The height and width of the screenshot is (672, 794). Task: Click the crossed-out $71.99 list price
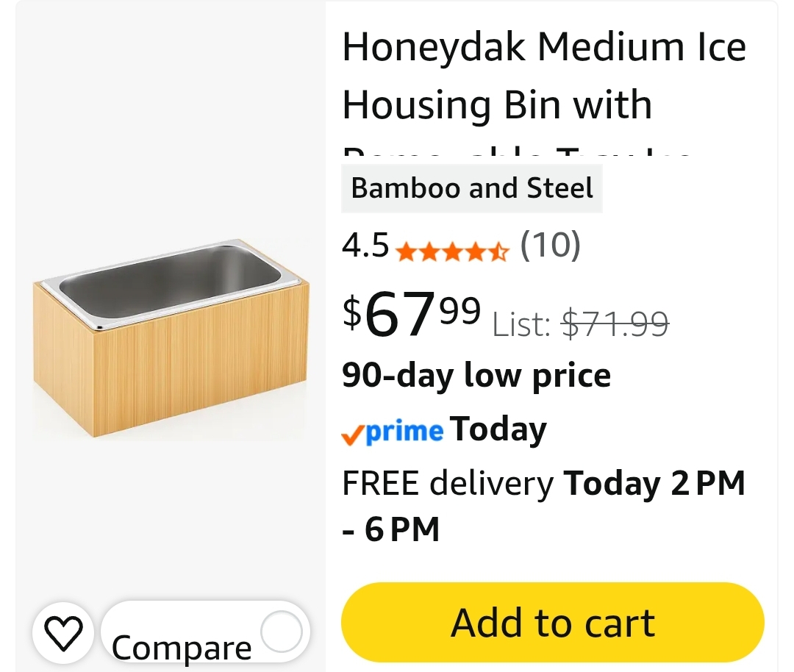pyautogui.click(x=615, y=324)
